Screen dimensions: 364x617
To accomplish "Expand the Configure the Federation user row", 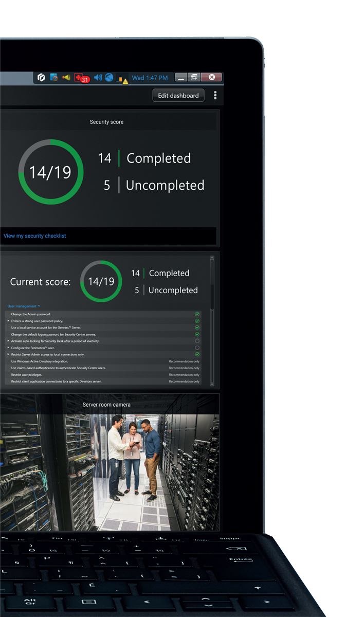I will click(8, 348).
